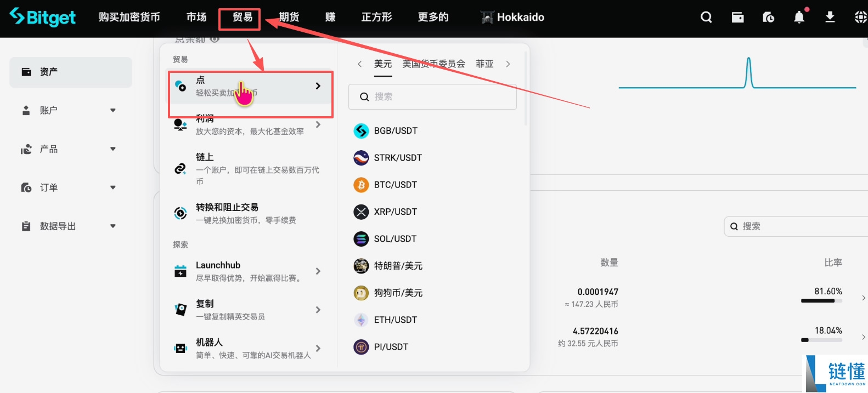Open the notifications bell
This screenshot has width=868, height=393.
(x=799, y=18)
